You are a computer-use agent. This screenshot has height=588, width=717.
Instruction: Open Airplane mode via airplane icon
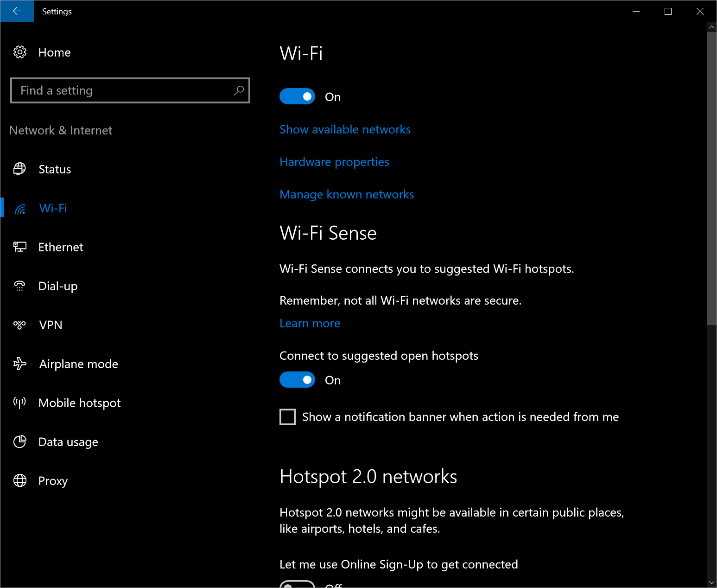tap(19, 364)
